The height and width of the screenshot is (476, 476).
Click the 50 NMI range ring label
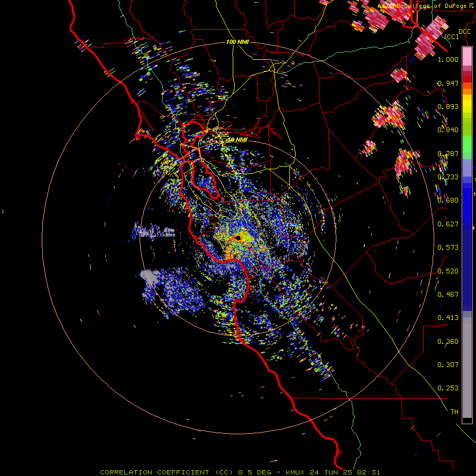tap(237, 140)
